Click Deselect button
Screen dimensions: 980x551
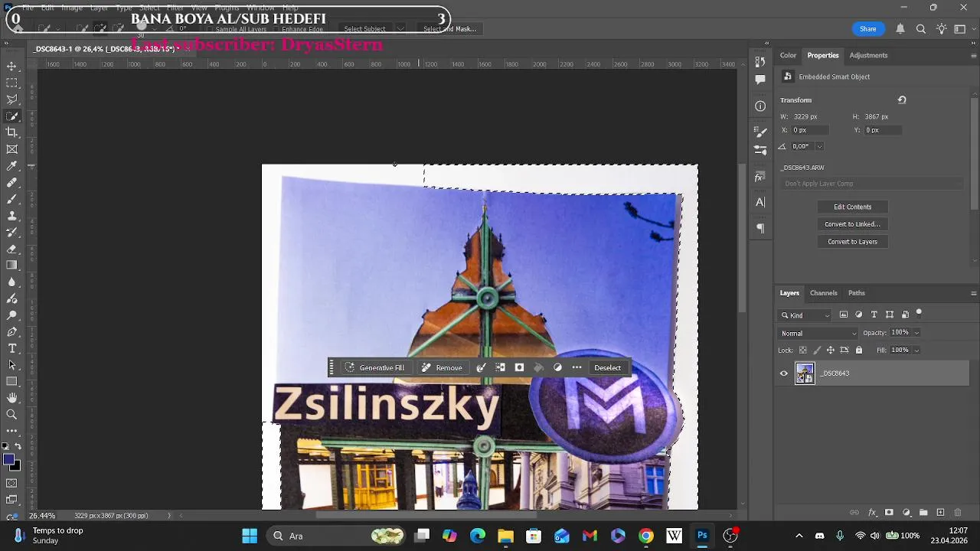pyautogui.click(x=608, y=368)
